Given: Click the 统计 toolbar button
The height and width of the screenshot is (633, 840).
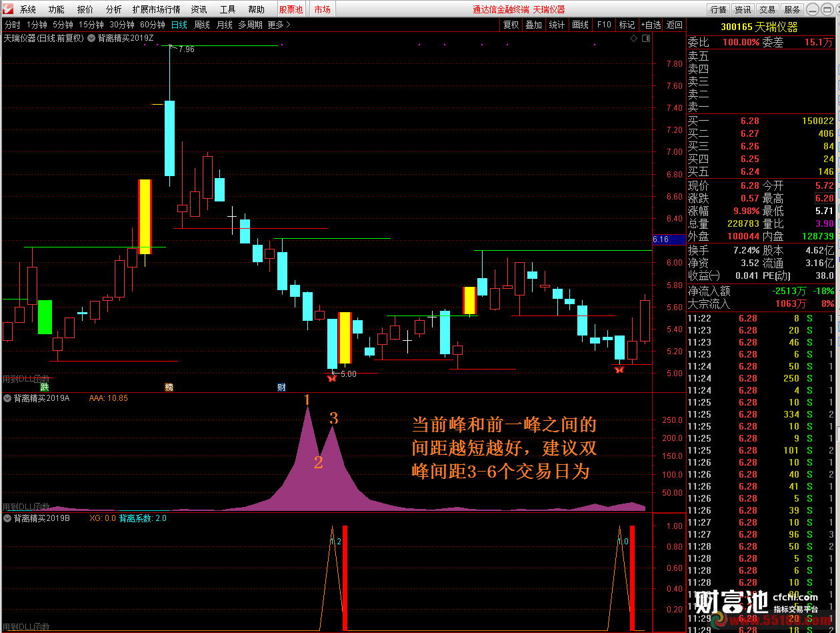Looking at the screenshot, I should pyautogui.click(x=557, y=25).
